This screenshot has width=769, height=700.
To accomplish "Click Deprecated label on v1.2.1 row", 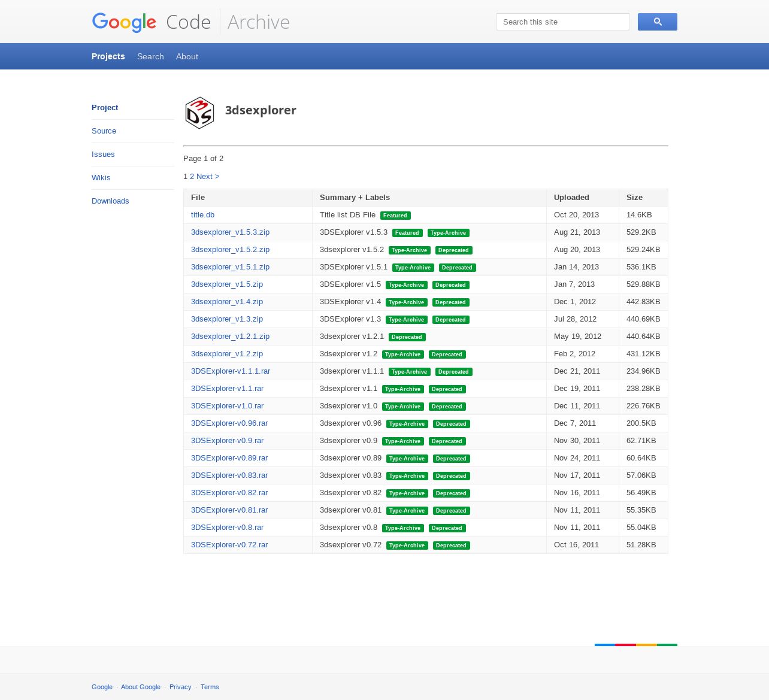I will tap(407, 337).
